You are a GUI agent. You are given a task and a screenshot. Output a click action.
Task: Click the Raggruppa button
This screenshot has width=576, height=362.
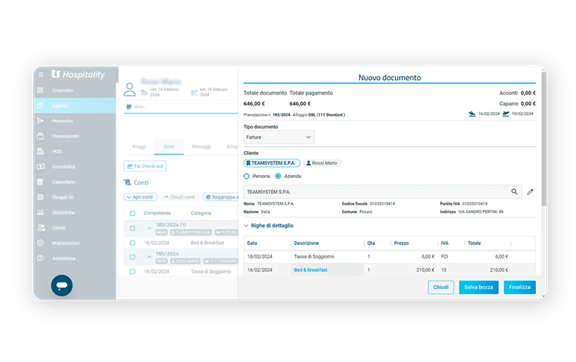coord(220,197)
